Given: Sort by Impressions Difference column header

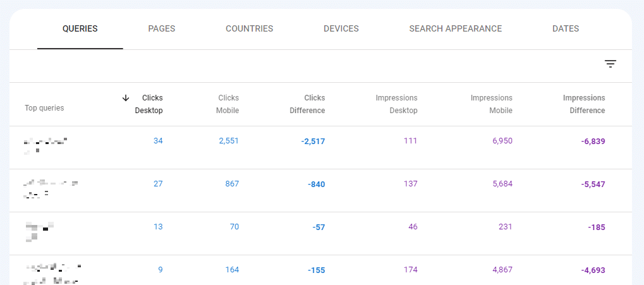Looking at the screenshot, I should point(584,104).
